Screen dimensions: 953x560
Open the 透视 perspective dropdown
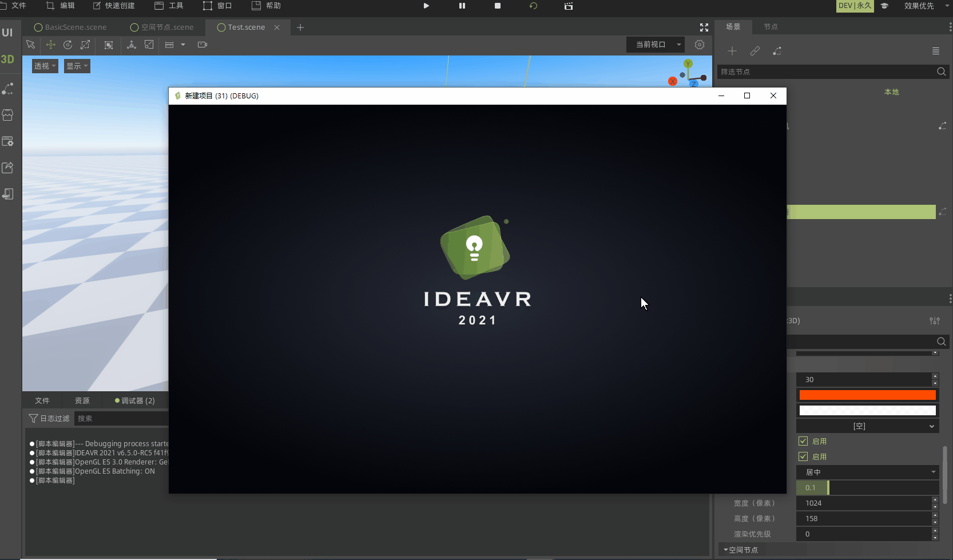(x=45, y=66)
